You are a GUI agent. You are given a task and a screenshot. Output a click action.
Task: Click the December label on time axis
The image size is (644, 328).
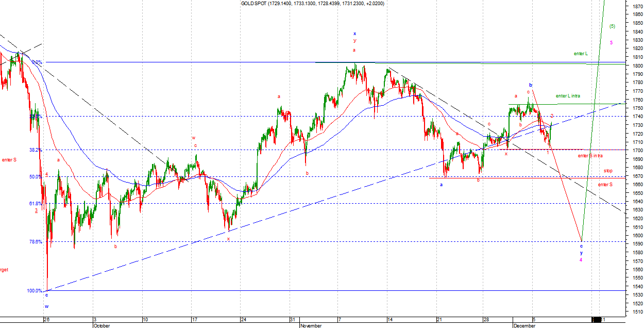pos(524,326)
